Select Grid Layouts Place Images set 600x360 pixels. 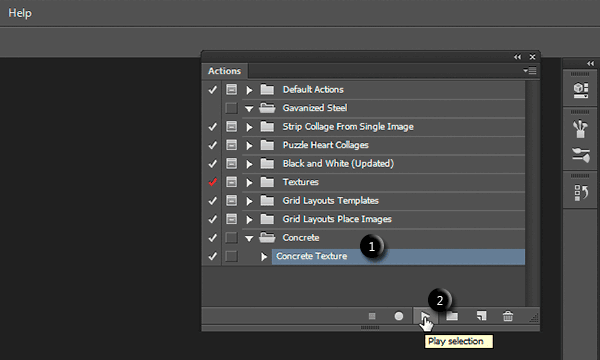(383, 219)
